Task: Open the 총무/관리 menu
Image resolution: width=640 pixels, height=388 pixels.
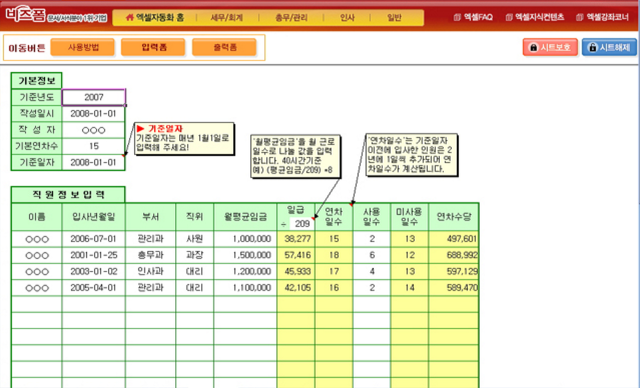Action: 291,18
